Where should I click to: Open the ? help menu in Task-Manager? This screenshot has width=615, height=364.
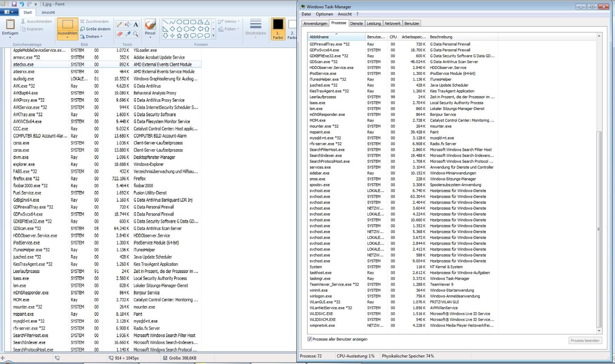(x=357, y=14)
